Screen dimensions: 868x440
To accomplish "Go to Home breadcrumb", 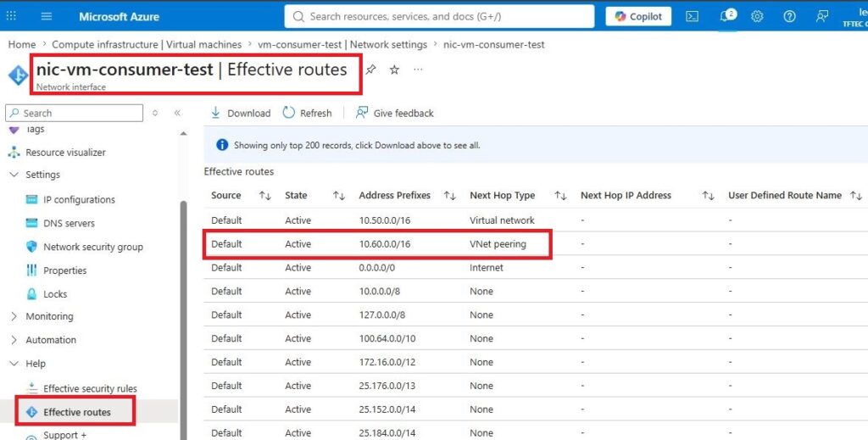I will pyautogui.click(x=21, y=44).
